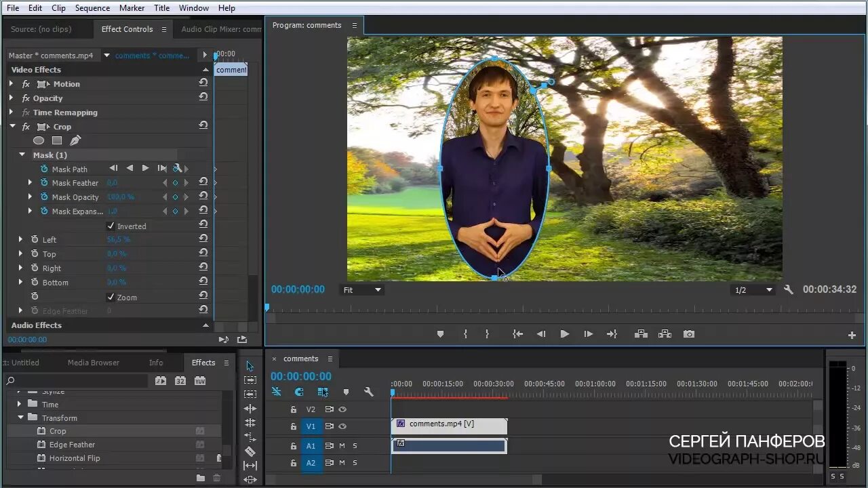
Task: Select the Razor tool in tools panel
Action: click(250, 451)
